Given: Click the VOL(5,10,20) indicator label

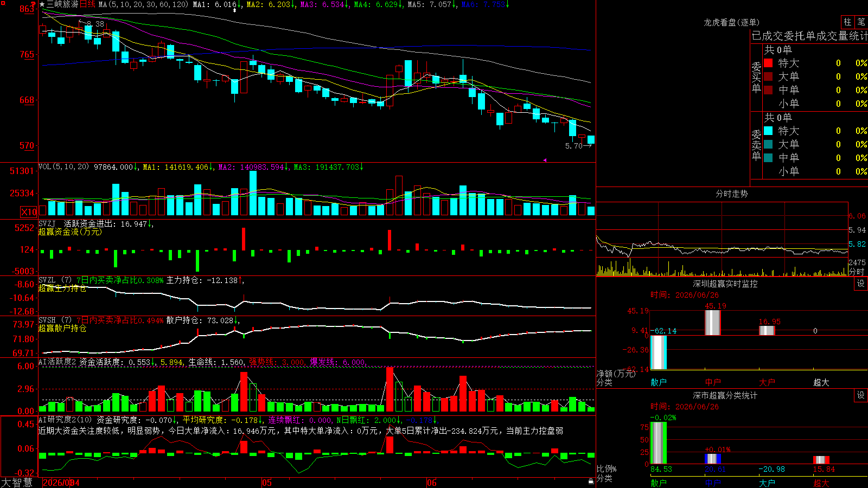Looking at the screenshot, I should [x=63, y=166].
